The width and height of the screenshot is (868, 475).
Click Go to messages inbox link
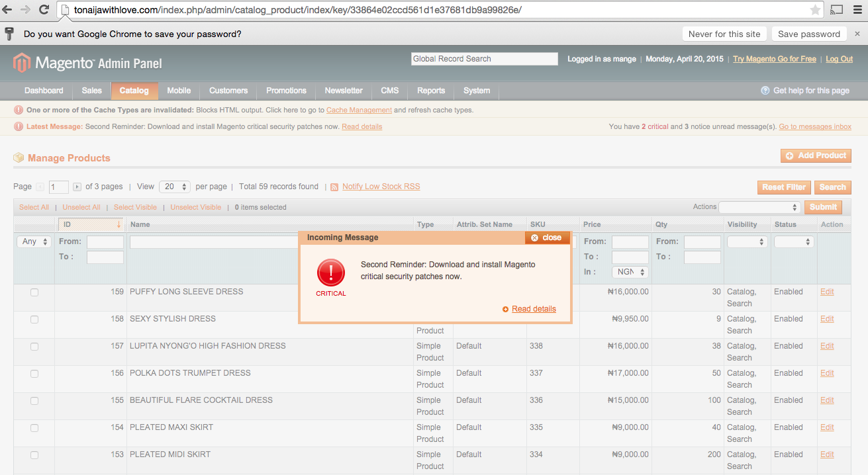[x=815, y=127]
